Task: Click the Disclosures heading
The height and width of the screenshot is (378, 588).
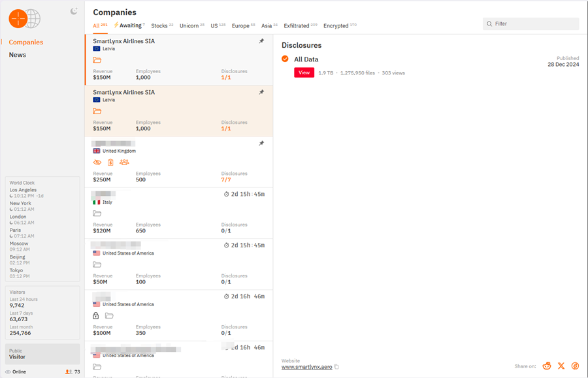Action: point(301,45)
